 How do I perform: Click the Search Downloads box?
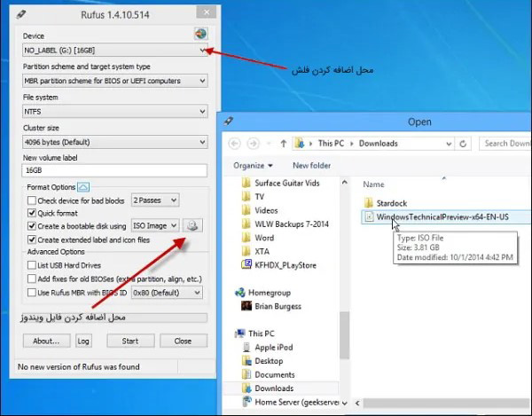[505, 144]
